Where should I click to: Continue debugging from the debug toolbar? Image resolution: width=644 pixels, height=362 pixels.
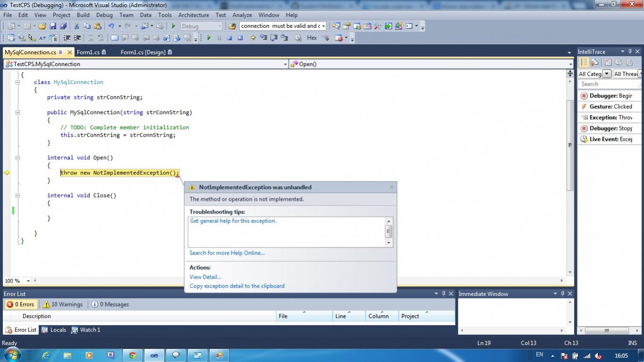[x=209, y=38]
